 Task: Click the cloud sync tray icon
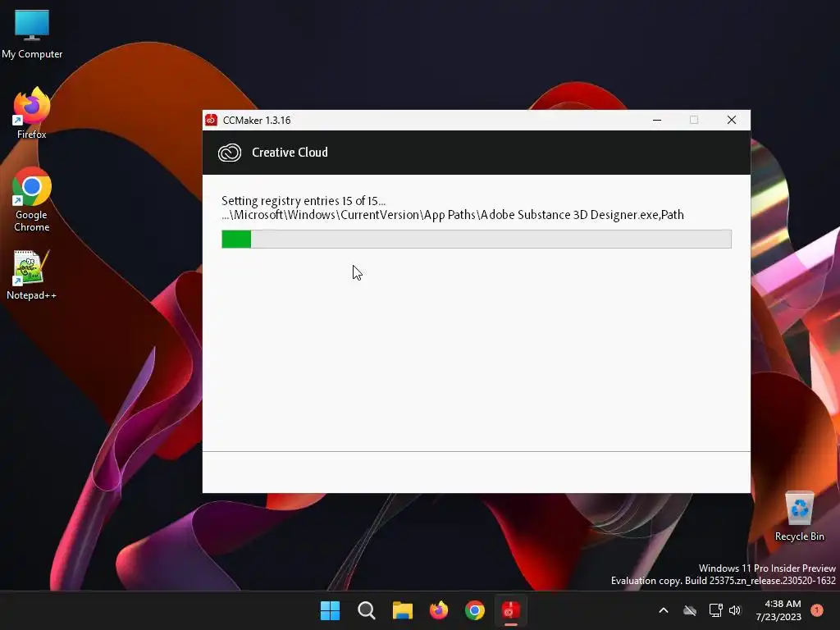[690, 610]
